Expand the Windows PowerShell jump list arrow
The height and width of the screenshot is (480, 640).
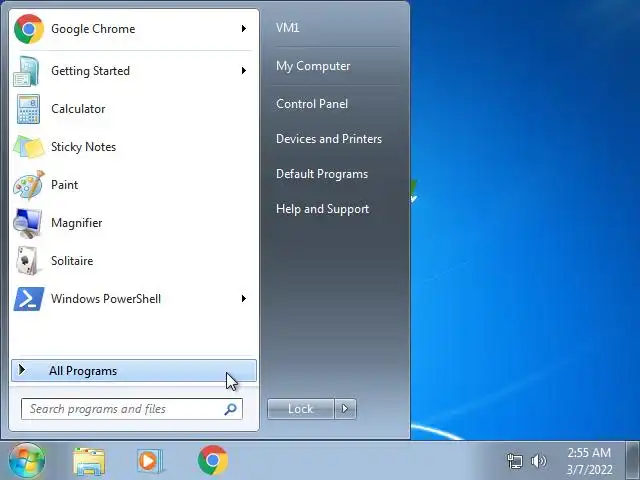(244, 299)
